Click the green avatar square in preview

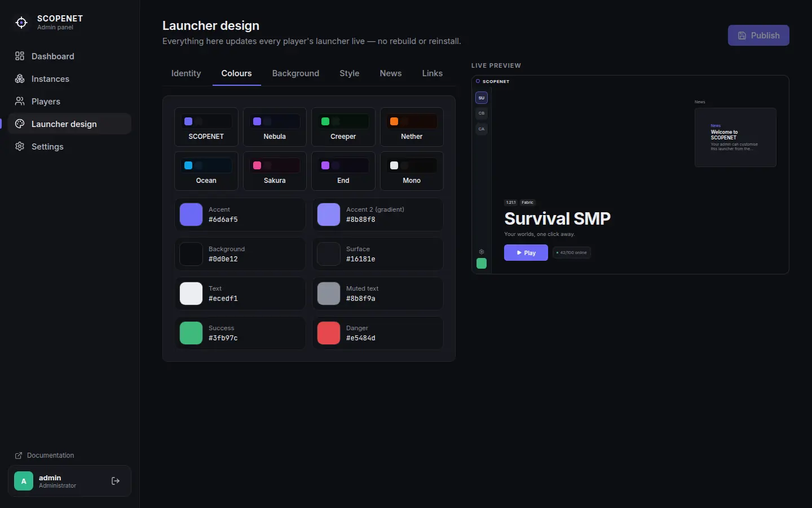482,264
